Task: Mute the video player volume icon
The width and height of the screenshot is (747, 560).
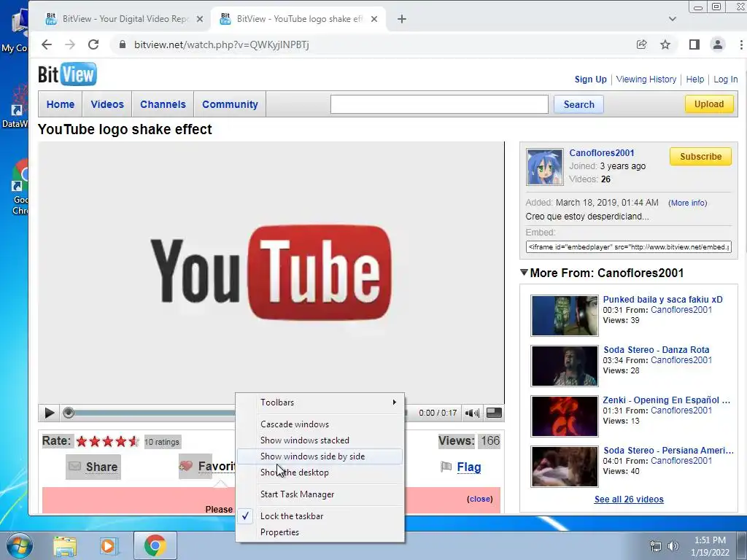Action: 472,413
